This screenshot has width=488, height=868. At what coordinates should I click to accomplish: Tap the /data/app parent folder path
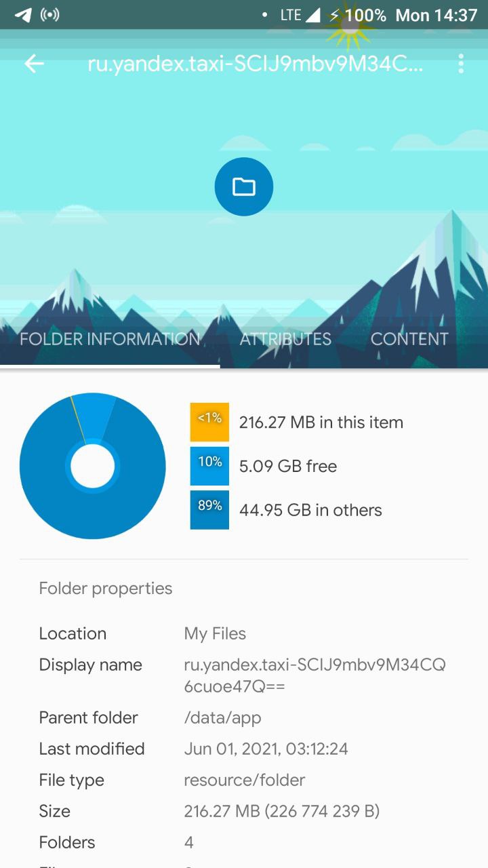coord(222,717)
